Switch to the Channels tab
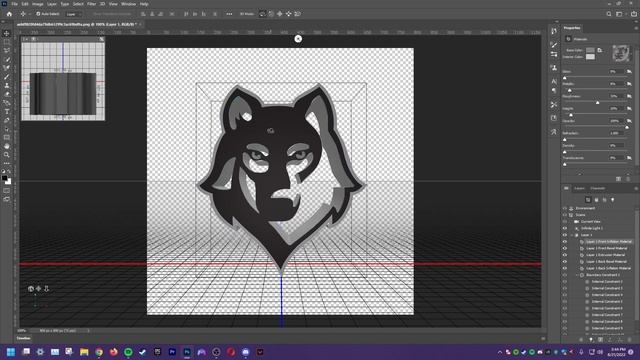Viewport: 640px width, 360px height. point(598,189)
